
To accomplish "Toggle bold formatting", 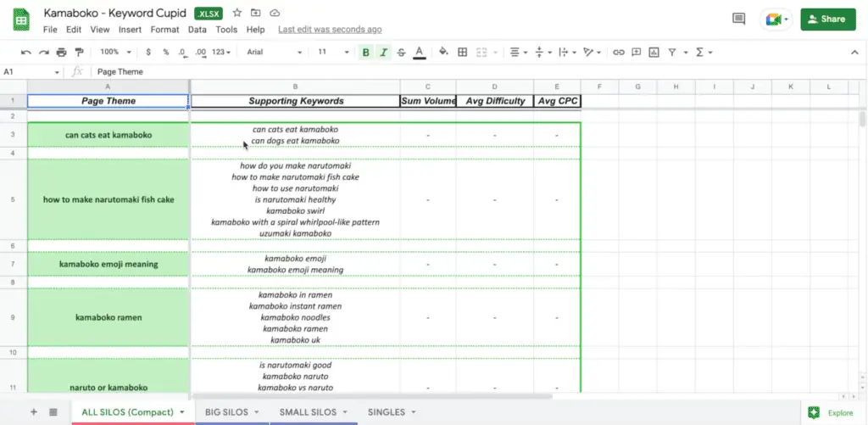I will (x=365, y=52).
